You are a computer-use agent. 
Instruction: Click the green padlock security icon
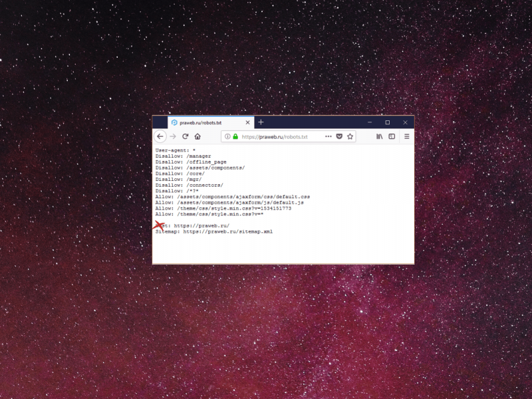(x=235, y=136)
